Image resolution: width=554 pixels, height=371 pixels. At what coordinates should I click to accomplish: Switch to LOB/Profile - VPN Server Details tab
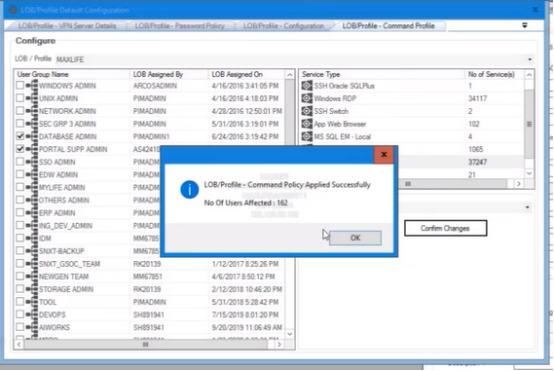[67, 26]
